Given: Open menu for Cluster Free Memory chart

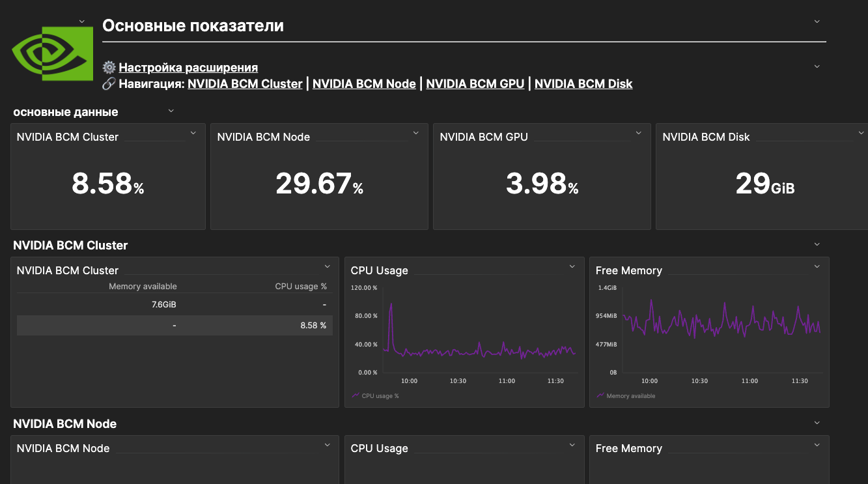Looking at the screenshot, I should pos(817,266).
